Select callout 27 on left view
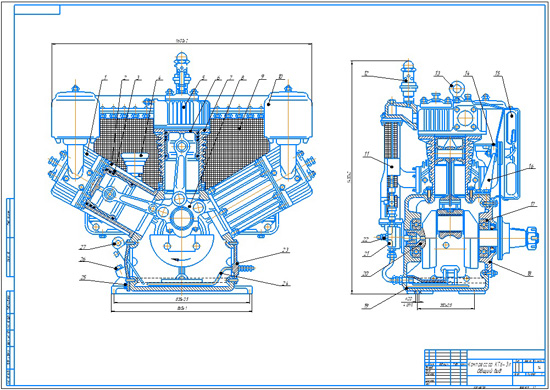This screenshot has width=550, height=390. coord(83,248)
